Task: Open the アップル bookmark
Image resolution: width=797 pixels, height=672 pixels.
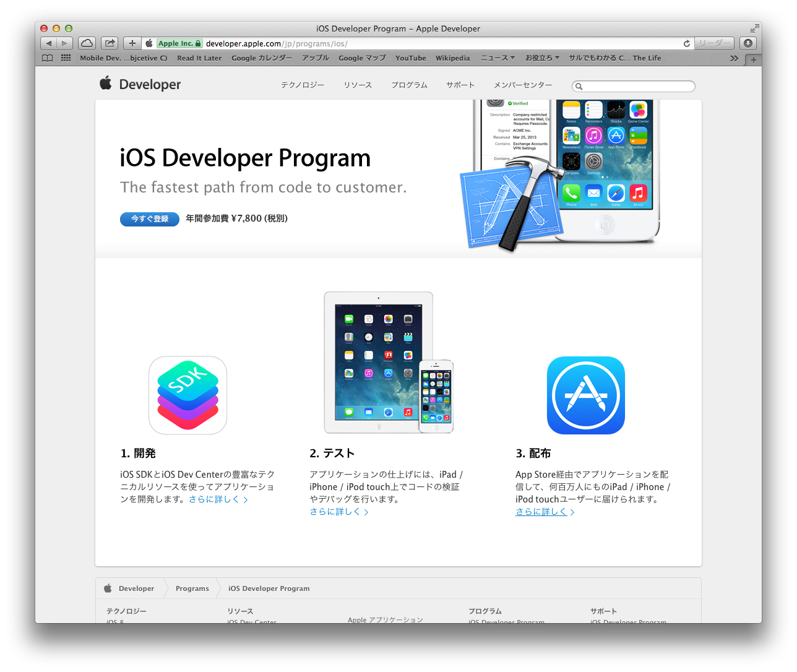Action: pos(316,58)
